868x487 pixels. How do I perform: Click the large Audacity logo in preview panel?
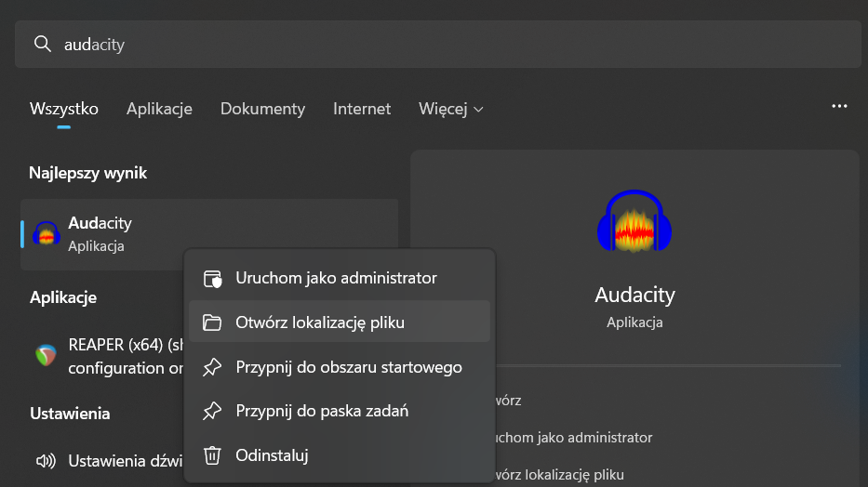tap(634, 221)
